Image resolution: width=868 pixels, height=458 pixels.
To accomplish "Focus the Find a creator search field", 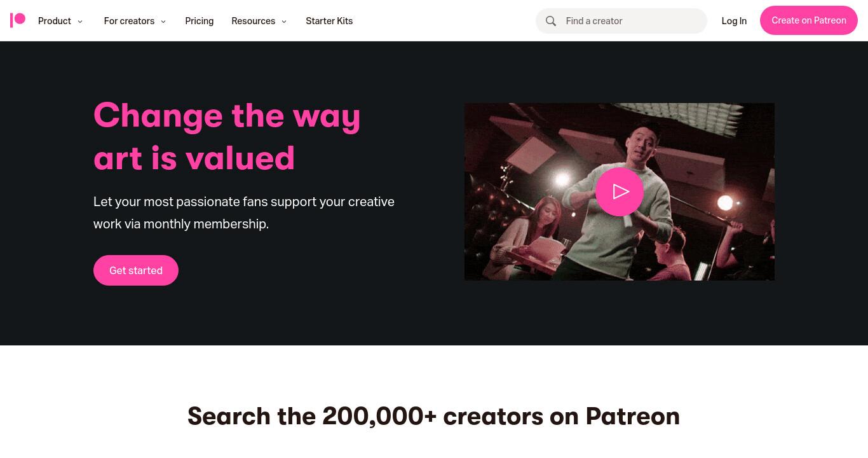I will tap(621, 21).
